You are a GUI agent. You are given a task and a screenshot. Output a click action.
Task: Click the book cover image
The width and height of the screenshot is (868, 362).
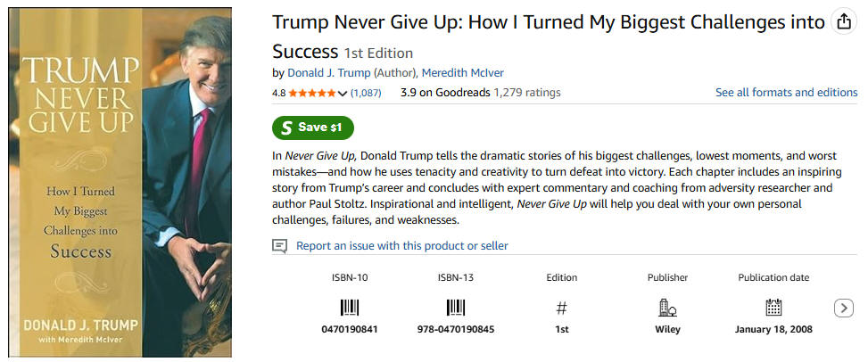click(x=120, y=182)
